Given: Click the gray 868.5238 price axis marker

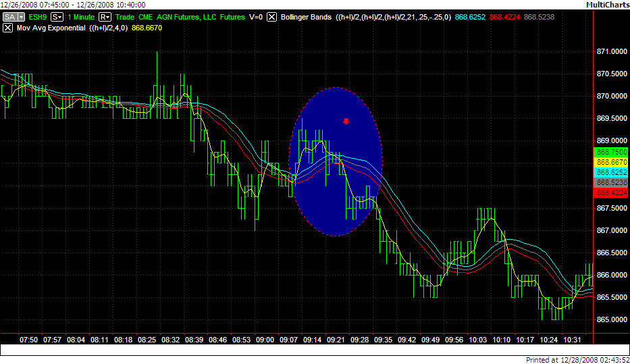Looking at the screenshot, I should [611, 182].
